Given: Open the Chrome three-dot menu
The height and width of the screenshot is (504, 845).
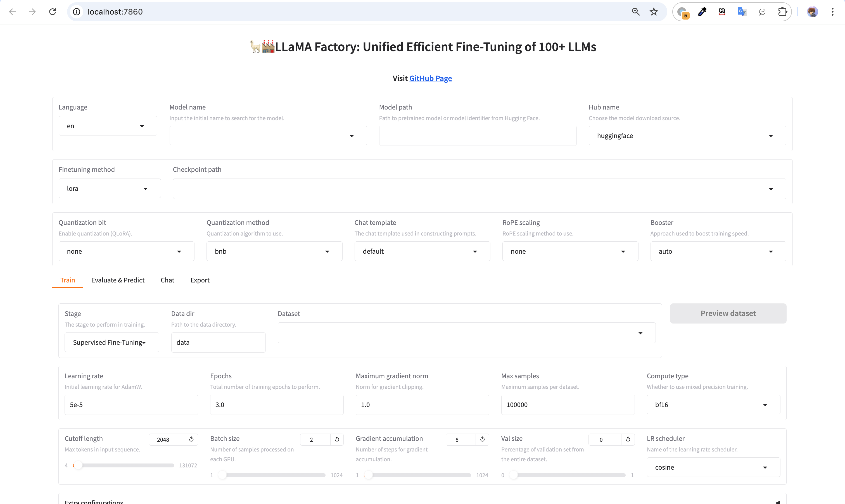Looking at the screenshot, I should [x=832, y=12].
